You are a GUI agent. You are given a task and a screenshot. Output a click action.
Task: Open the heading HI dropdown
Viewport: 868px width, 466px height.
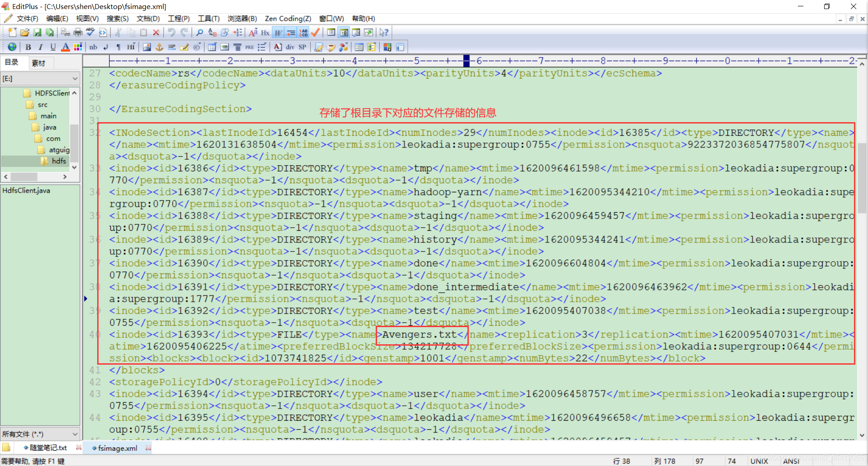pos(131,47)
